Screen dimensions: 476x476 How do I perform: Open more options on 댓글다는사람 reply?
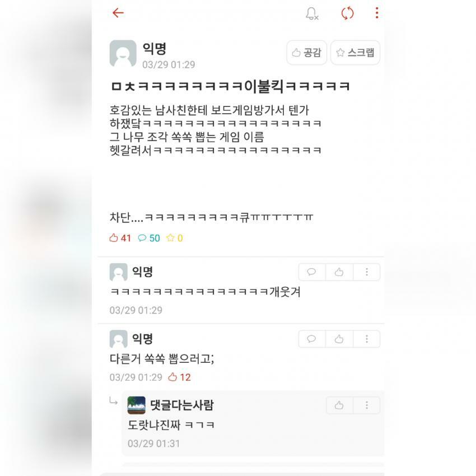click(367, 405)
